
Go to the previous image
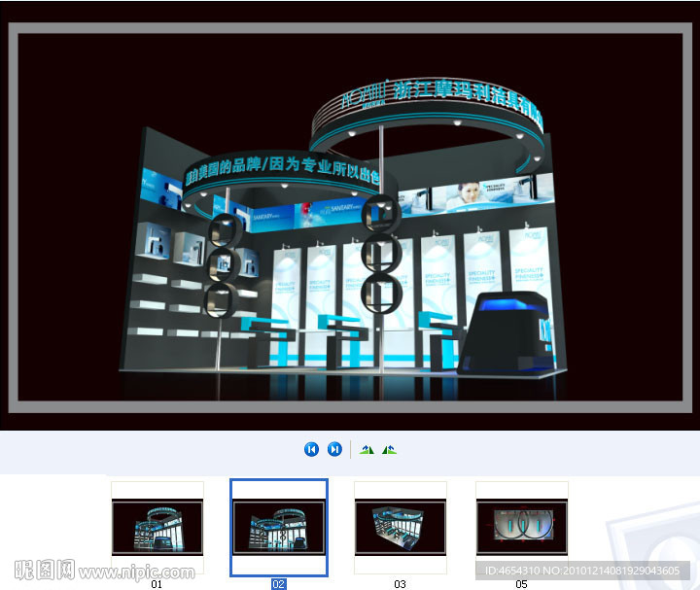point(311,449)
